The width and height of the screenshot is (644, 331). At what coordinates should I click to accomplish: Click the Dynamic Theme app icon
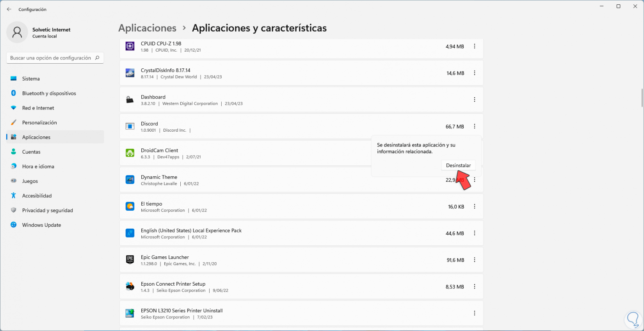pos(130,180)
